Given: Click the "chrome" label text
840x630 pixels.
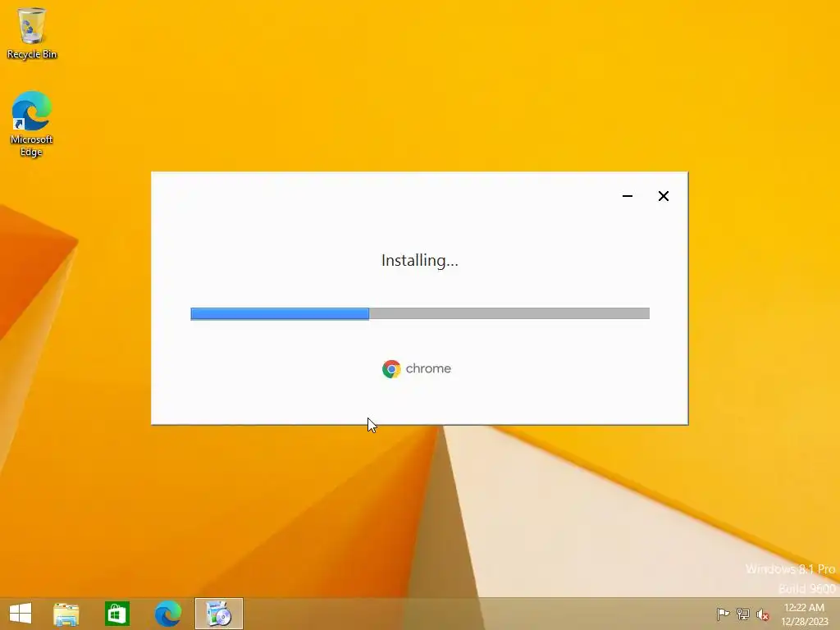Looking at the screenshot, I should tap(428, 368).
